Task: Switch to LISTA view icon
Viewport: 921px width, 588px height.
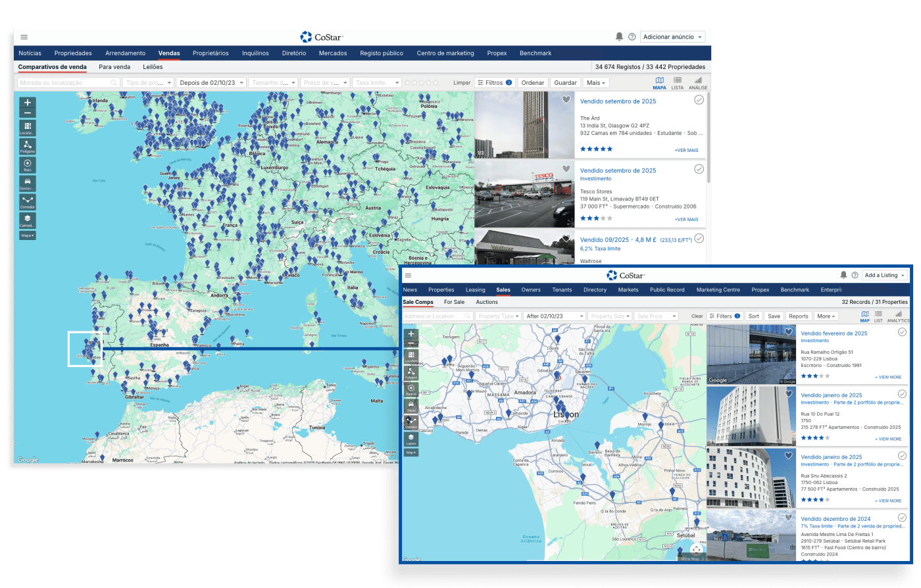Action: (678, 82)
